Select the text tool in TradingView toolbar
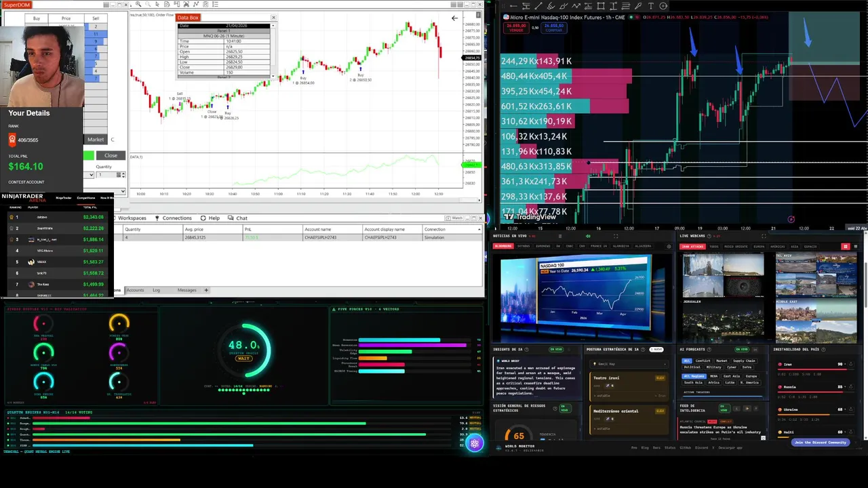This screenshot has width=868, height=488. coord(650,6)
